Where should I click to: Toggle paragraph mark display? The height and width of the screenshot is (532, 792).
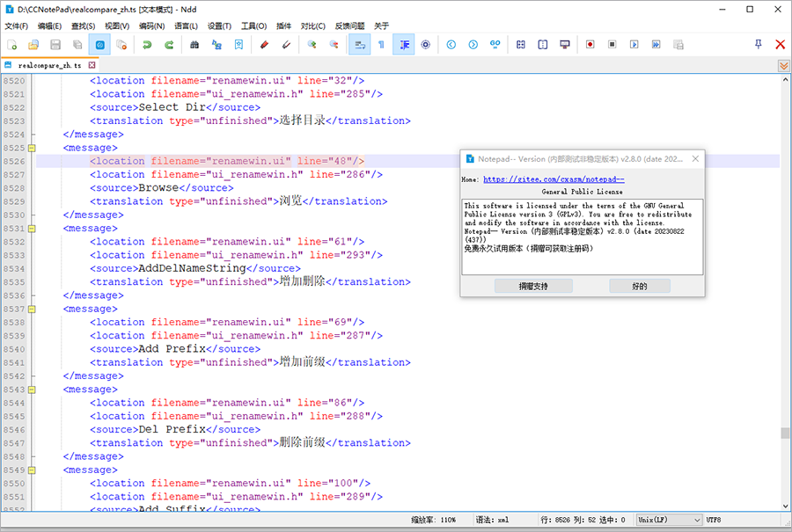click(381, 45)
